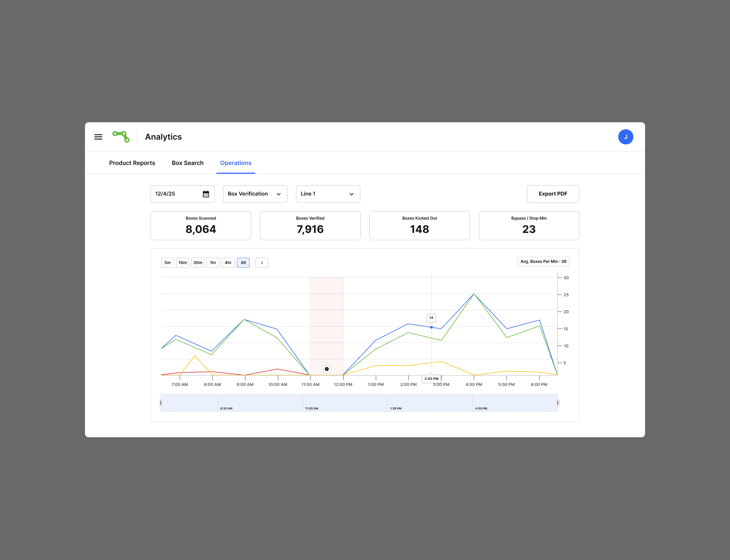
Task: Switch to the Box Search tab
Action: [188, 163]
